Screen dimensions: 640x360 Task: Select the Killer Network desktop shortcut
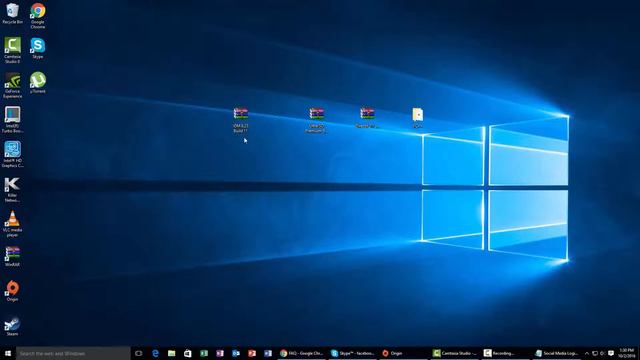tap(12, 189)
